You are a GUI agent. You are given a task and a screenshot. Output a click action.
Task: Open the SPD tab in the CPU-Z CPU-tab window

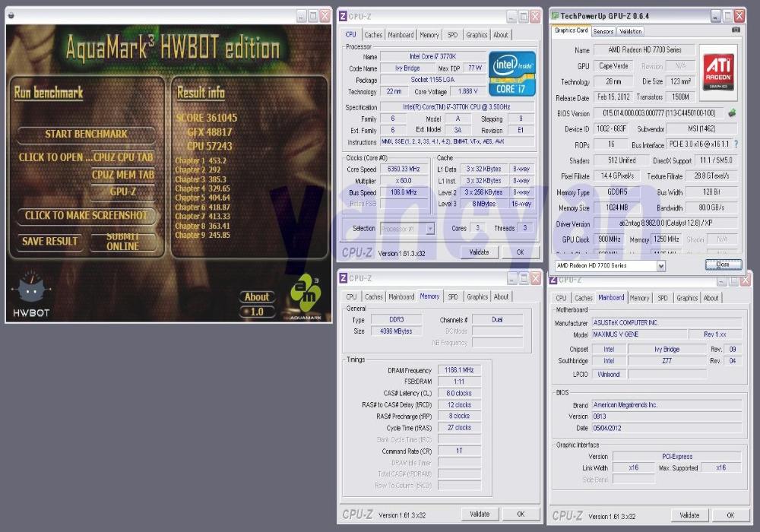pos(452,35)
